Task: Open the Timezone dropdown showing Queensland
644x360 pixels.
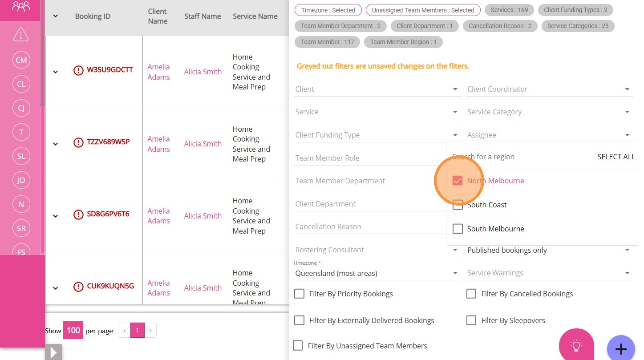Action: [x=377, y=273]
